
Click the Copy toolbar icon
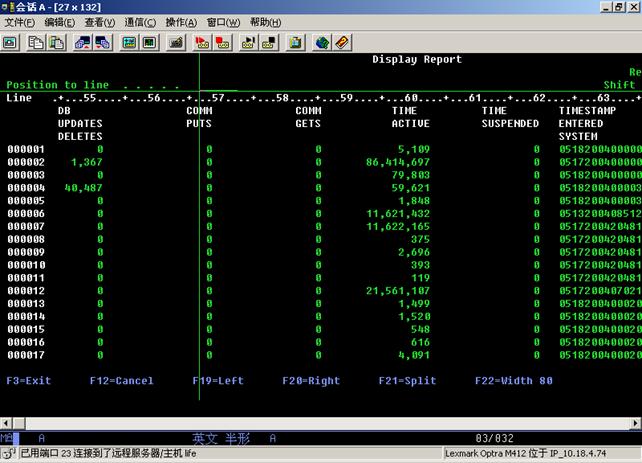[x=36, y=43]
